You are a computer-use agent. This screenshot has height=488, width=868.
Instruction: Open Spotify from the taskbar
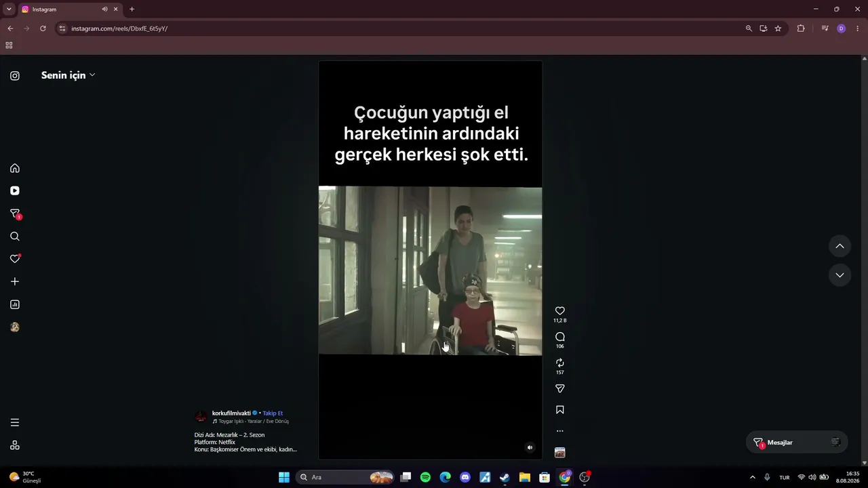click(x=425, y=477)
